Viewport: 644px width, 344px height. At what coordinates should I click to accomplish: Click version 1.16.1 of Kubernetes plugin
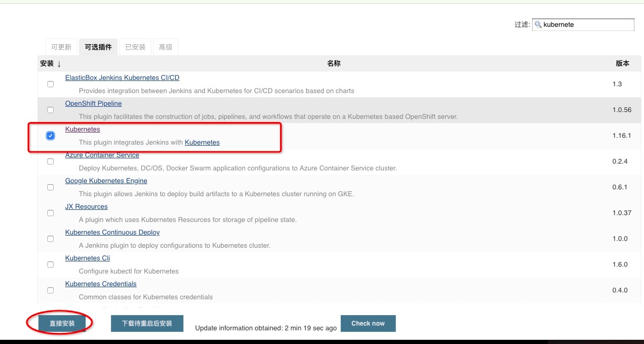(x=621, y=136)
